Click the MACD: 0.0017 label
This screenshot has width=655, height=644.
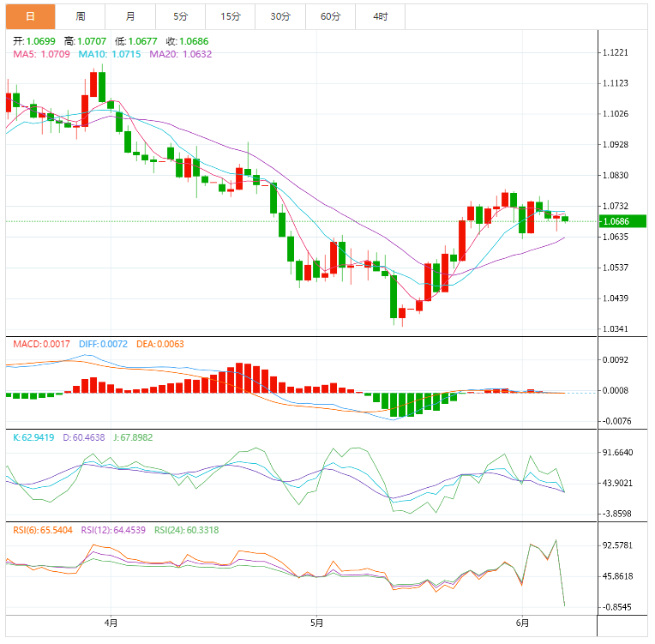tap(41, 345)
